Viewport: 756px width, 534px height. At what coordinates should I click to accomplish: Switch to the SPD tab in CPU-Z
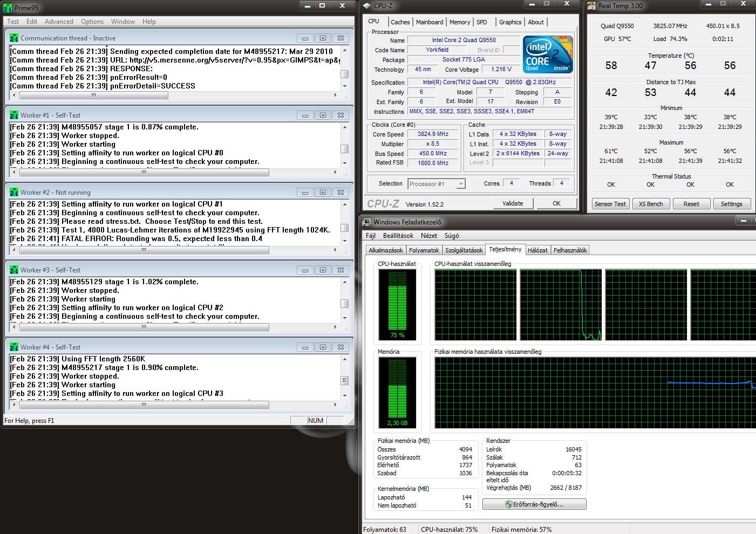point(482,22)
